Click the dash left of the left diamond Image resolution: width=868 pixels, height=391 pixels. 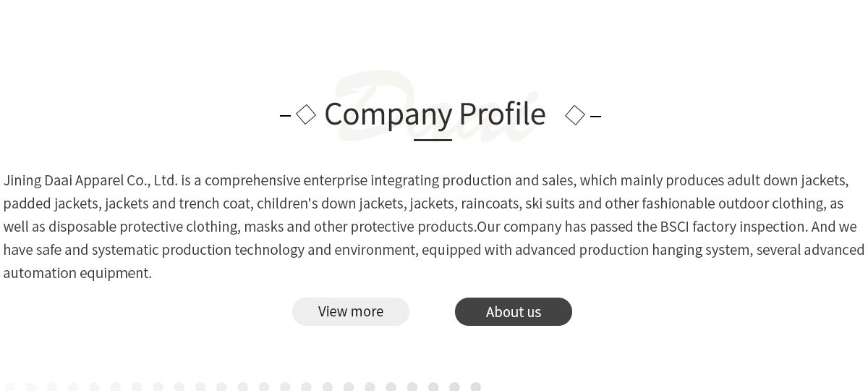[x=285, y=115]
